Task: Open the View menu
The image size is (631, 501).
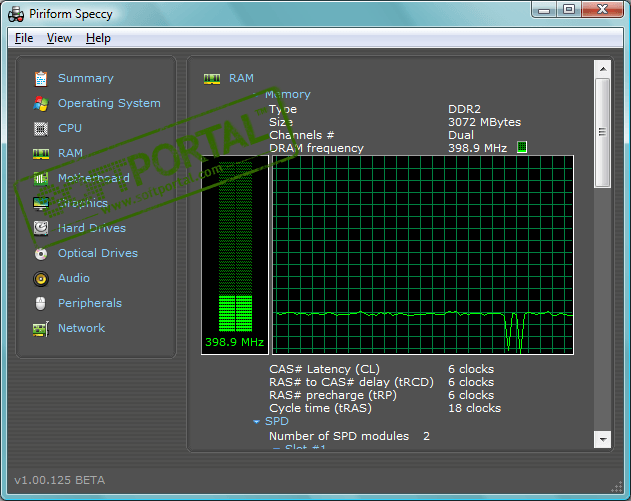Action: click(x=59, y=38)
